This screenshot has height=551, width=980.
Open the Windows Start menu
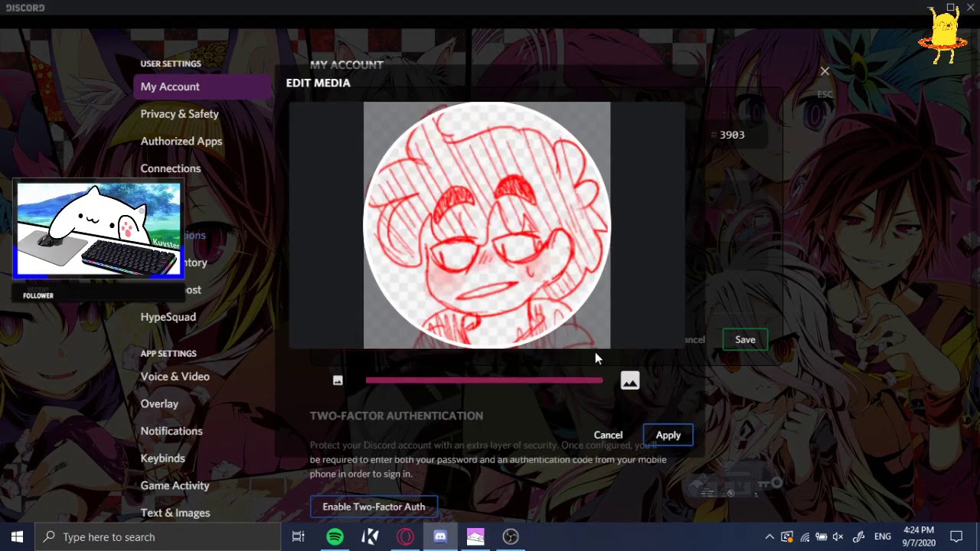coord(18,537)
